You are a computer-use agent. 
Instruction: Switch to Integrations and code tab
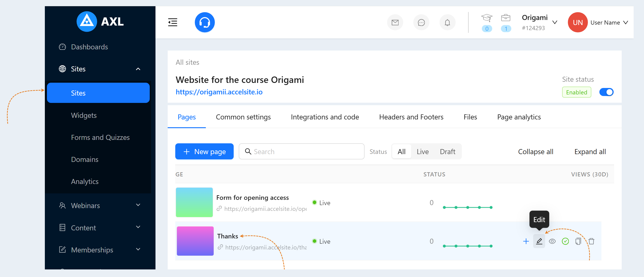click(x=325, y=117)
